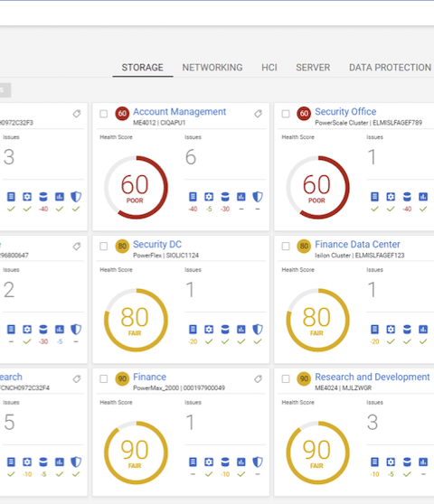Image resolution: width=434 pixels, height=504 pixels.
Task: Click Account Management configuration gear icon showing -5
Action: pos(209,196)
